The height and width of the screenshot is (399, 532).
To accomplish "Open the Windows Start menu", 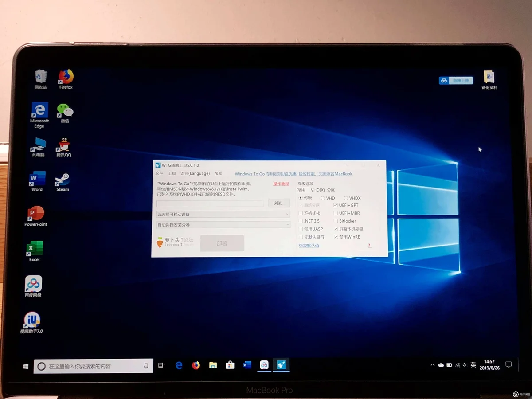I will [26, 366].
